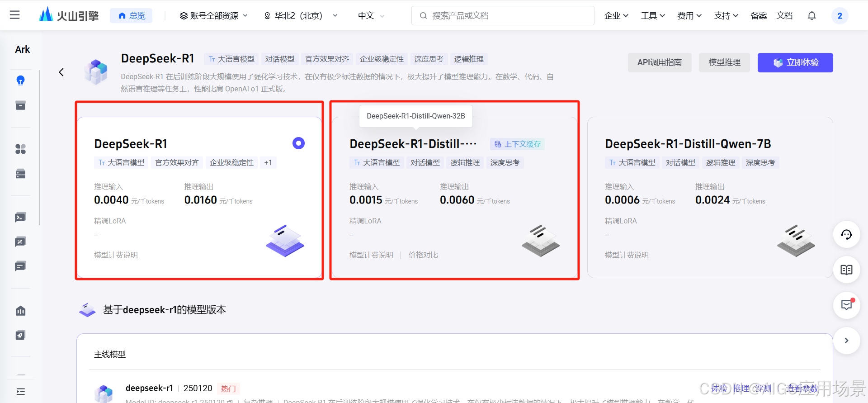The width and height of the screenshot is (868, 403).
Task: Open the user account avatar
Action: coord(840,15)
